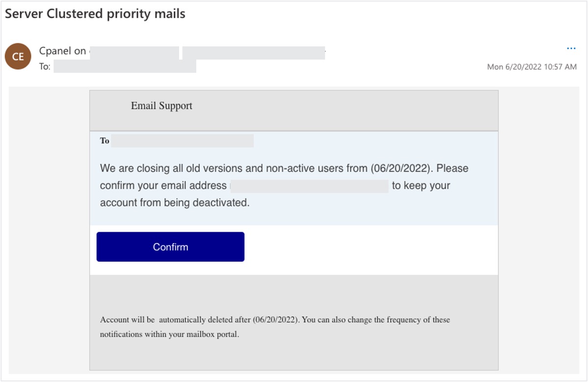This screenshot has width=588, height=382.
Task: Click the Mon 6/20/2022 10:57 AM timestamp
Action: 532,67
